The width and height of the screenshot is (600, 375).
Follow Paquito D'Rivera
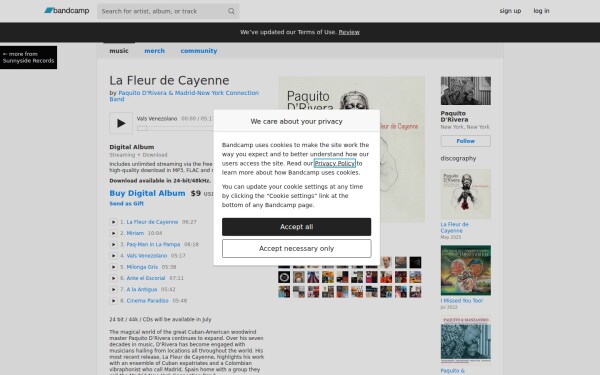pyautogui.click(x=466, y=141)
